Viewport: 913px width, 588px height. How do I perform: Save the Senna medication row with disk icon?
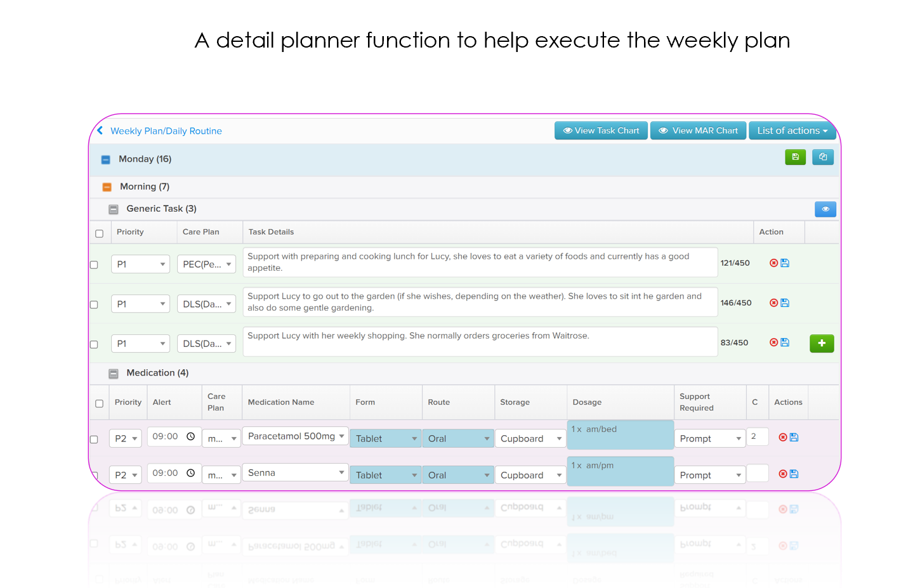[794, 474]
